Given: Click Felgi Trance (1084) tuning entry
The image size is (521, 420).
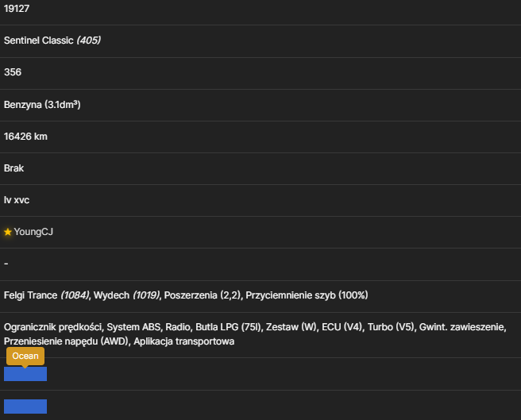Looking at the screenshot, I should 47,295.
